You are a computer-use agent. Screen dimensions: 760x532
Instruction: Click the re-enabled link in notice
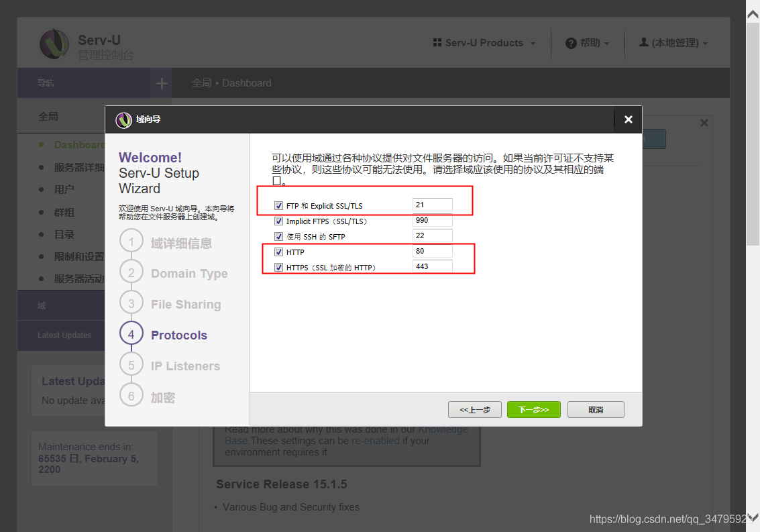click(375, 441)
